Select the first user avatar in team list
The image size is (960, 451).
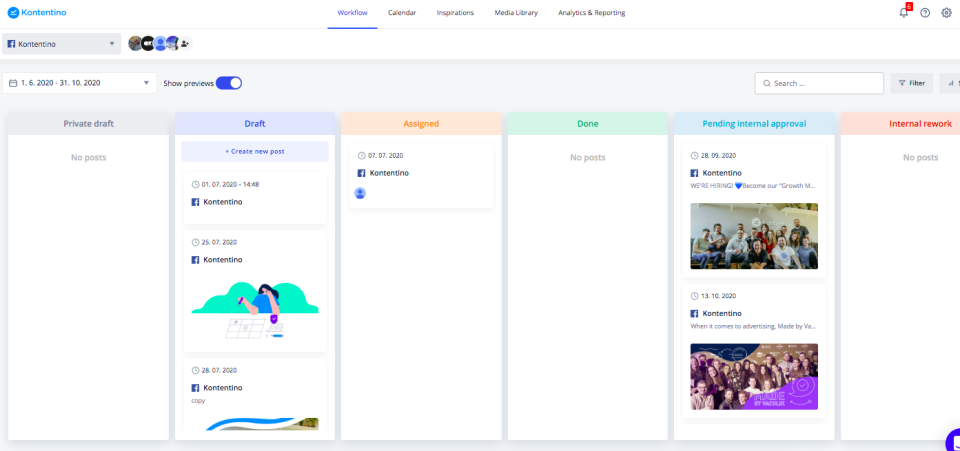[135, 43]
